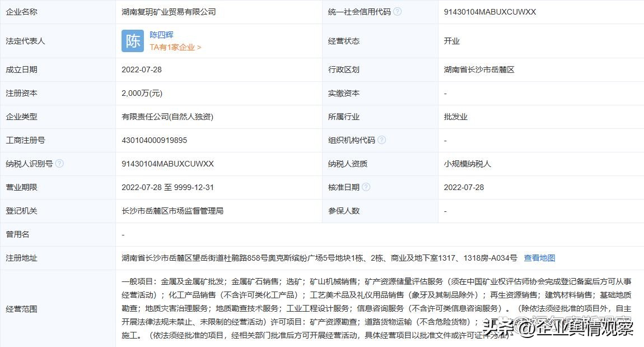The width and height of the screenshot is (644, 347).
Task: Click the registration number 430104000919895
Action: coord(155,140)
